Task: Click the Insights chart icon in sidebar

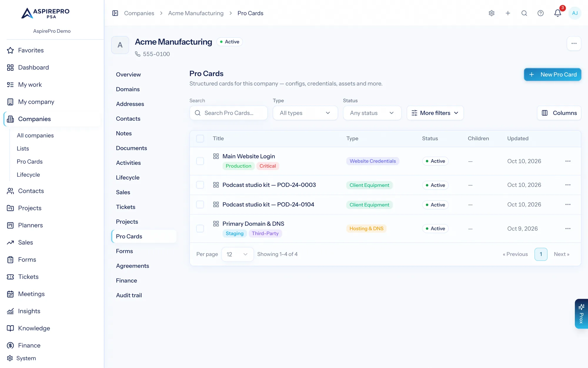Action: [10, 311]
